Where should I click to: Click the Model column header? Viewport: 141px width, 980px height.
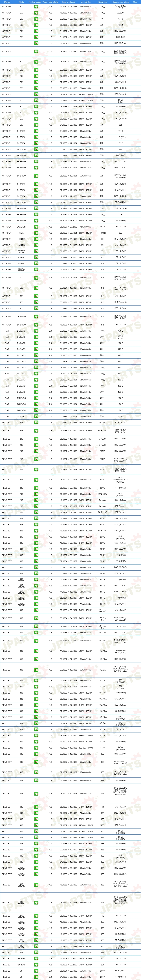tap(21, 2)
